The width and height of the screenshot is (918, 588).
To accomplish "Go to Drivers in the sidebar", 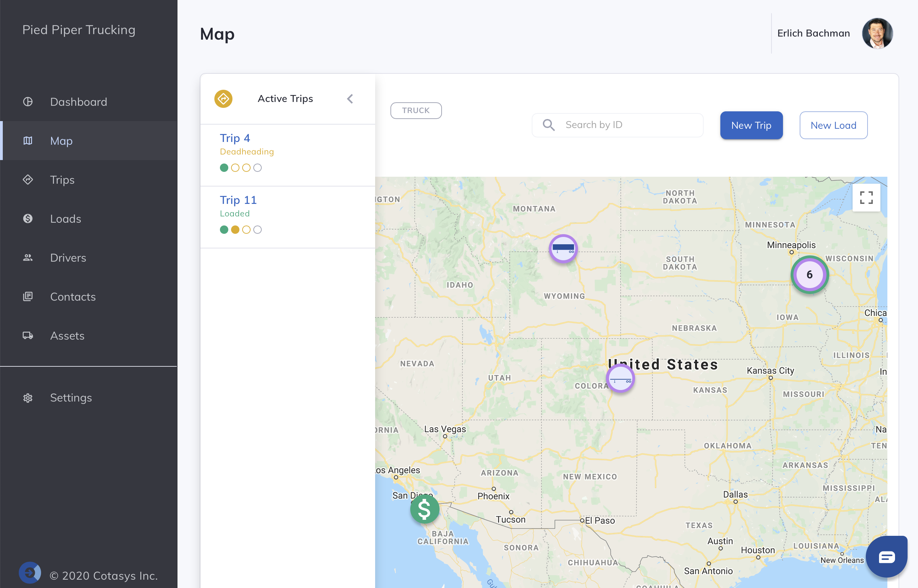I will [x=68, y=258].
